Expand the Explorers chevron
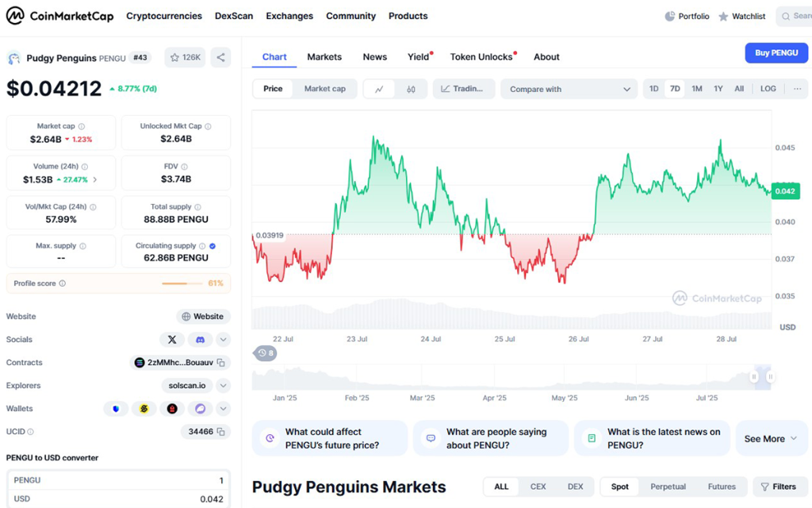The height and width of the screenshot is (508, 812). coord(223,386)
